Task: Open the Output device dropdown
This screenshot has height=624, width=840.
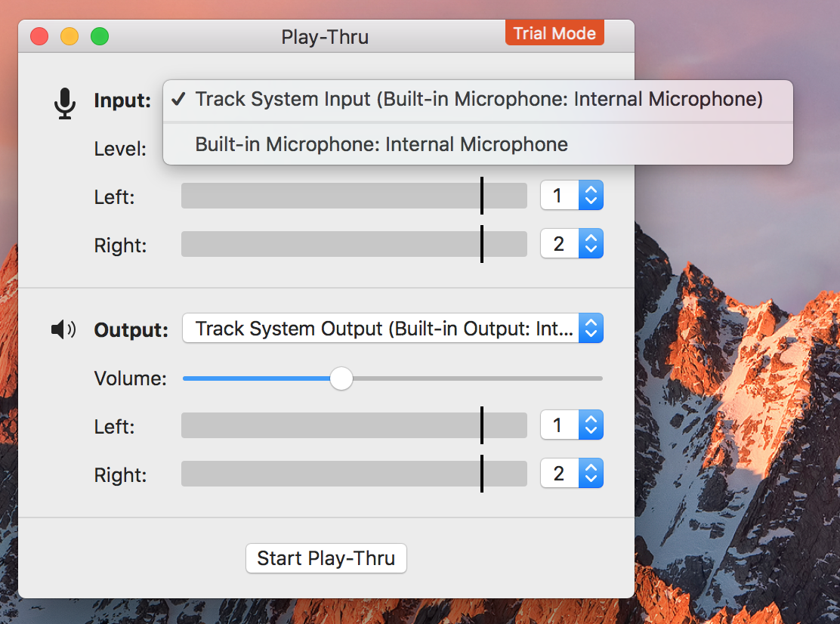Action: click(x=393, y=328)
